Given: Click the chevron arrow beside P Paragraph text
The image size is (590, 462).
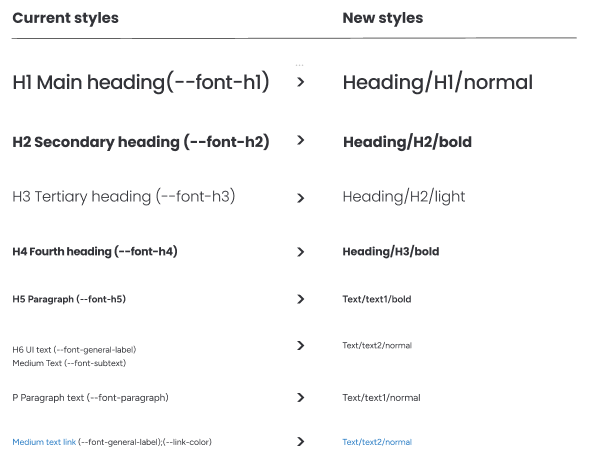Looking at the screenshot, I should (x=300, y=398).
